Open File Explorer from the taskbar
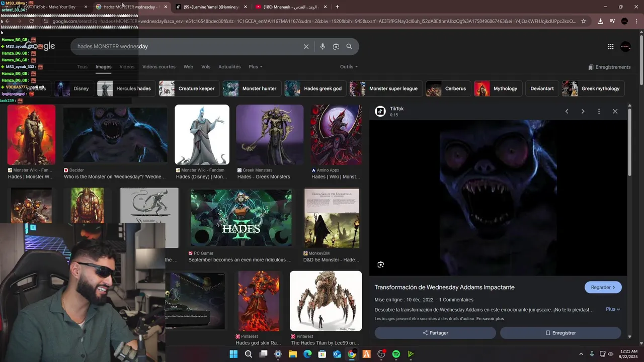 [x=292, y=354]
